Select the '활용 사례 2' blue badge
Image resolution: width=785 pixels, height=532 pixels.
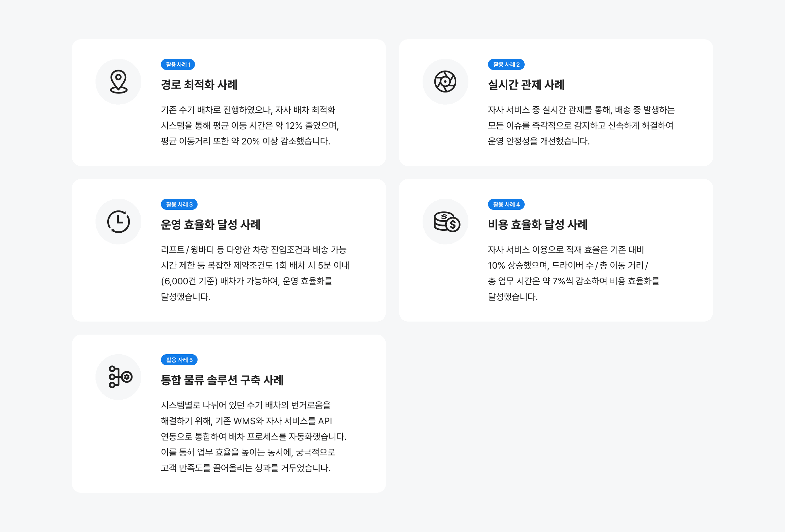pyautogui.click(x=506, y=64)
